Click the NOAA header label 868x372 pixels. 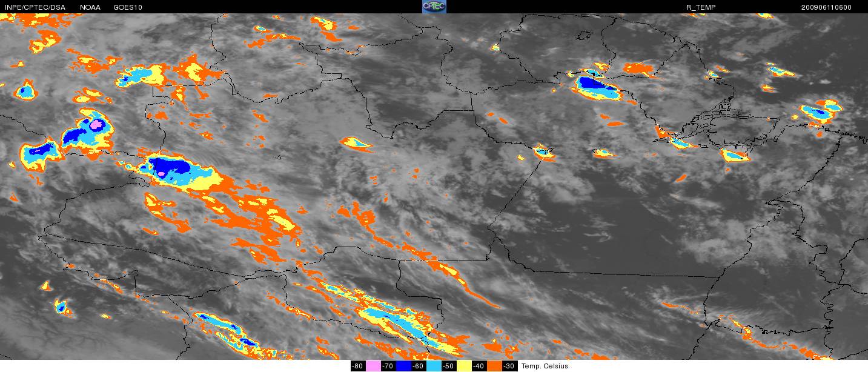coord(90,7)
